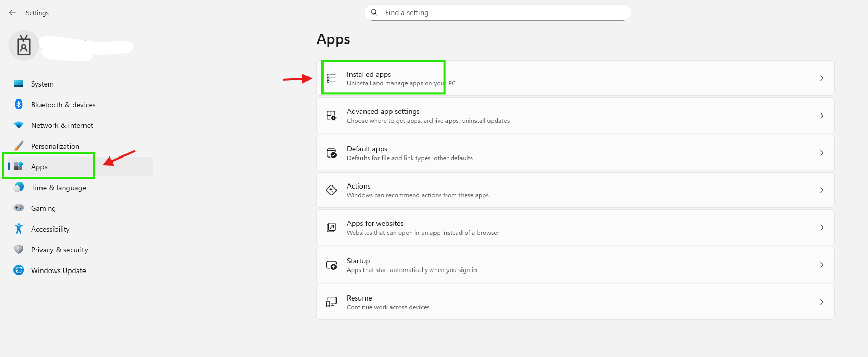This screenshot has height=357, width=868.
Task: Click the Privacy shield icon
Action: pos(19,249)
